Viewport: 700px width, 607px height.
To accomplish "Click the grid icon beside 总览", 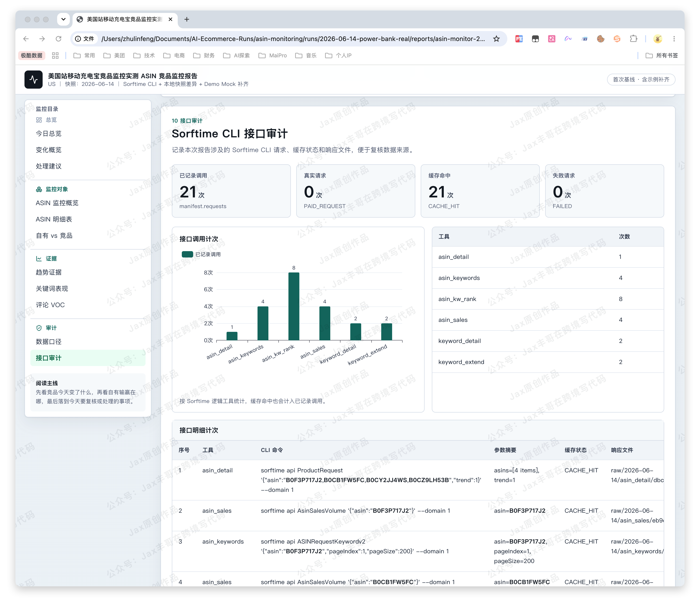I will 39,120.
